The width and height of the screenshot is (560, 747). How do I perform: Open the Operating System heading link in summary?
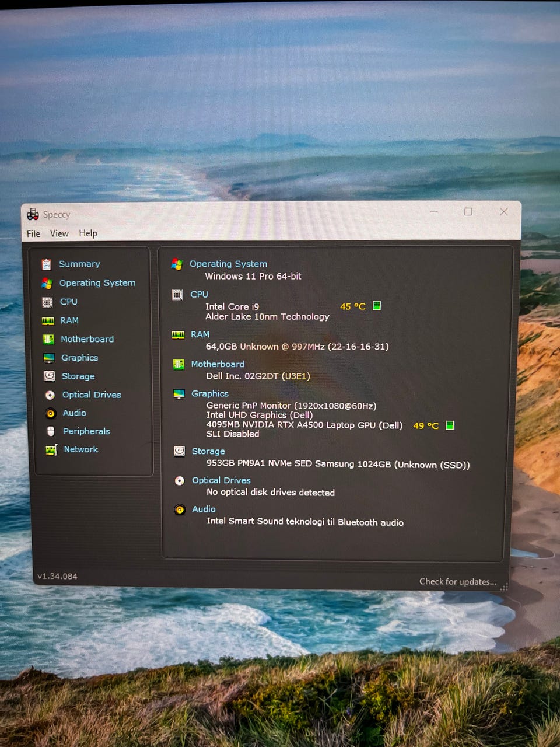pyautogui.click(x=228, y=264)
